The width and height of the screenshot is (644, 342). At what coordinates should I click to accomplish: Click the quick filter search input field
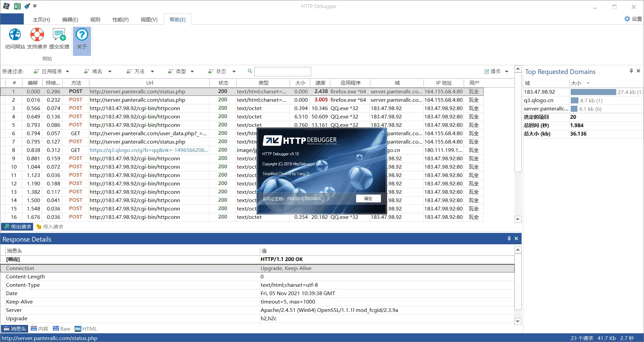pyautogui.click(x=283, y=71)
